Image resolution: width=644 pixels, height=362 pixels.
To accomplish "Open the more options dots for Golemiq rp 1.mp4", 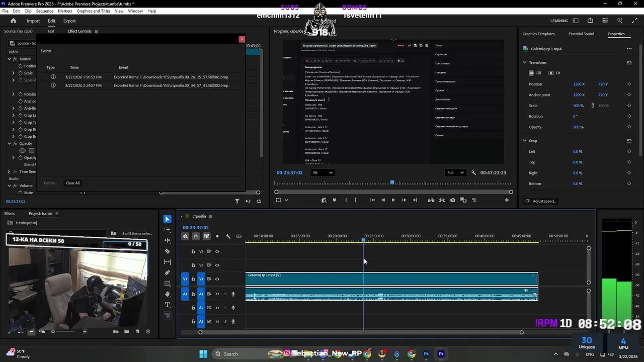I will tap(629, 49).
